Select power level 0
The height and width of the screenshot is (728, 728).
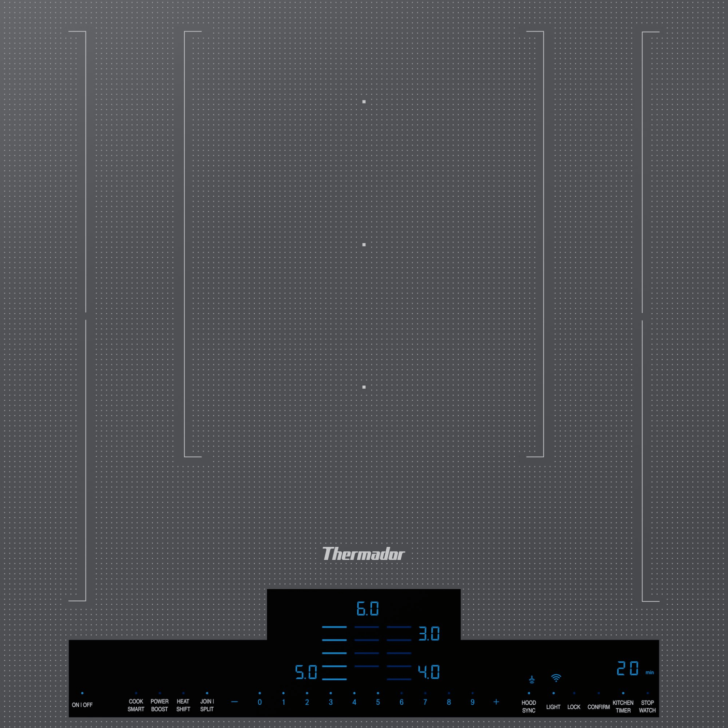pos(260,702)
